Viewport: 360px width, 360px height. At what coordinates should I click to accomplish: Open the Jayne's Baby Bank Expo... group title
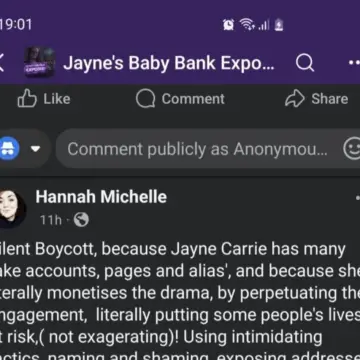click(x=169, y=63)
